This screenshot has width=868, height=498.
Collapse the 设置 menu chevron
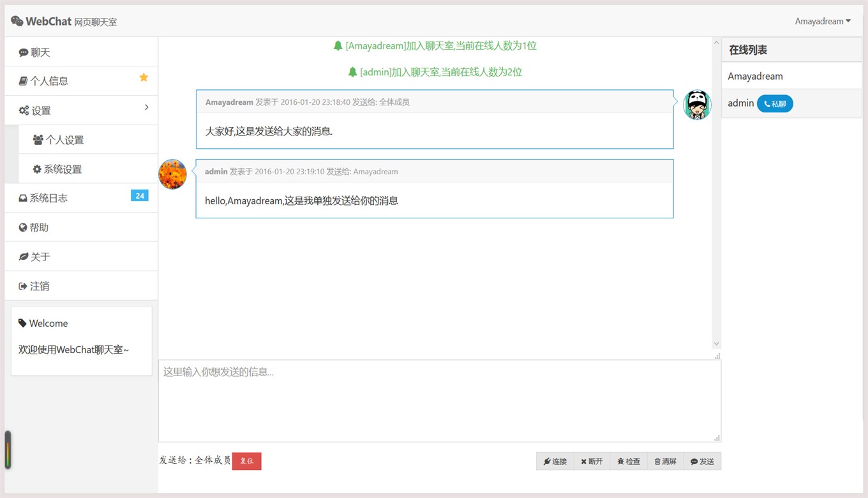146,107
